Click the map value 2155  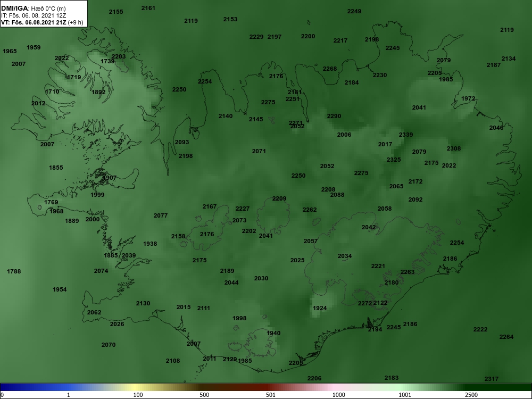point(116,12)
